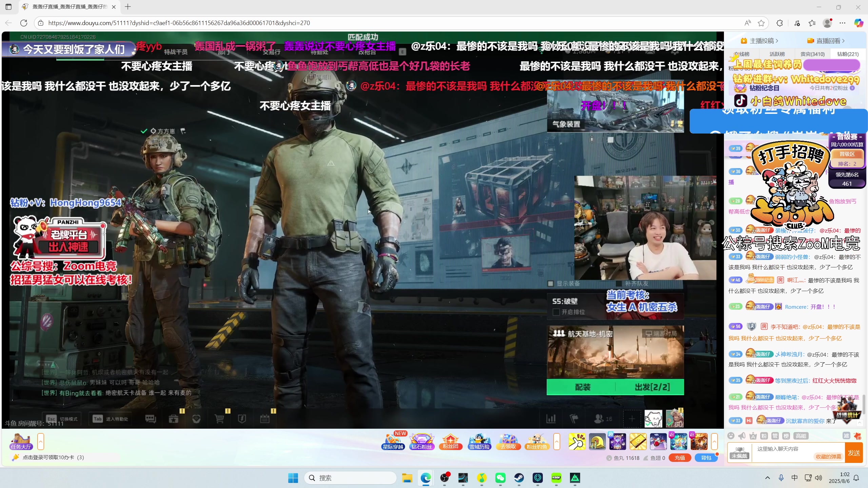
Task: Open the 战绩统计 stats widget in chat
Action: [847, 410]
